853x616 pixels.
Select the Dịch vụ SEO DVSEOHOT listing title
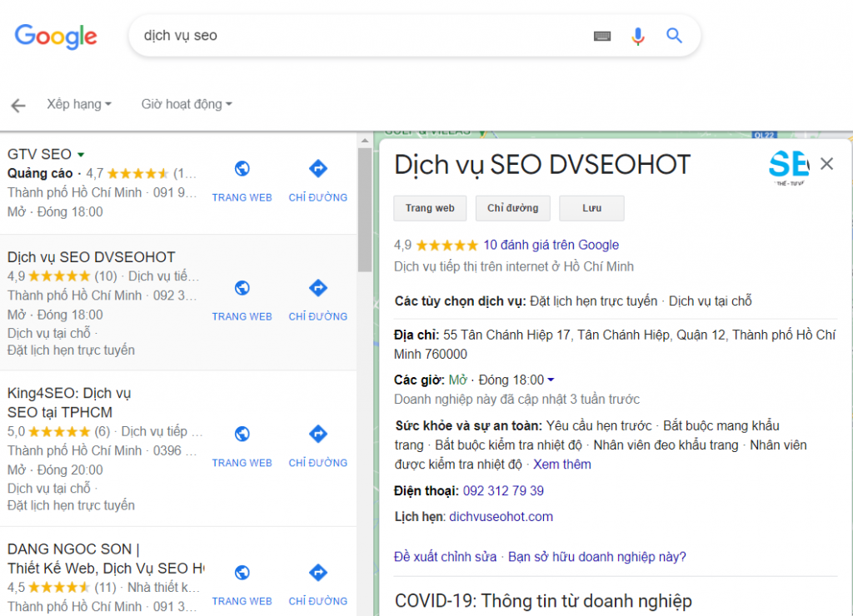tap(91, 257)
